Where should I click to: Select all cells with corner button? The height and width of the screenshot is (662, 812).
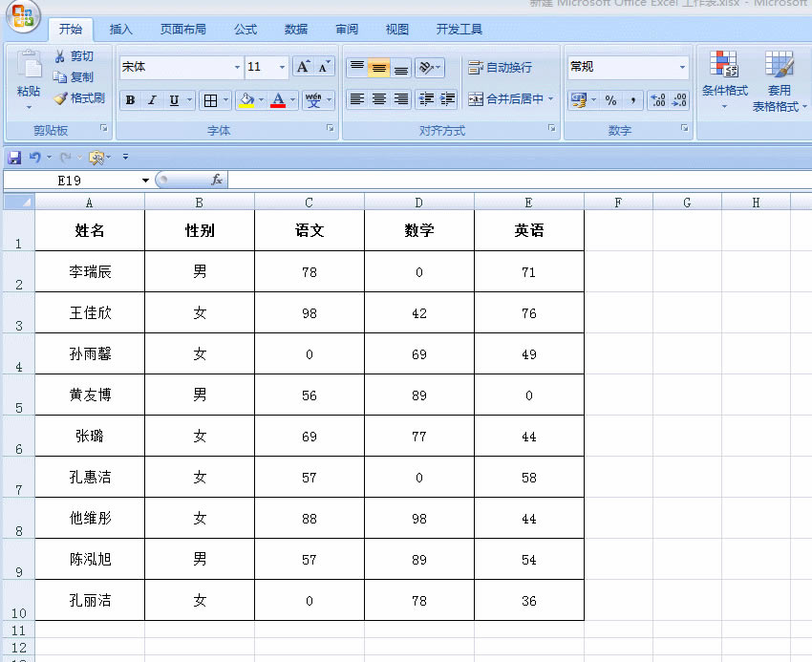(x=19, y=202)
